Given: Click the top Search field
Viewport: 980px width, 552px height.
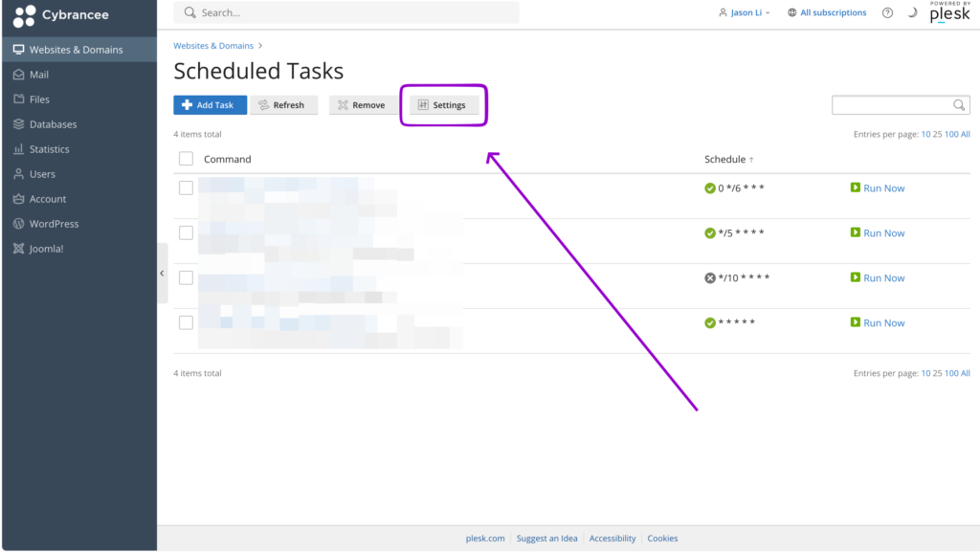Looking at the screenshot, I should 346,12.
